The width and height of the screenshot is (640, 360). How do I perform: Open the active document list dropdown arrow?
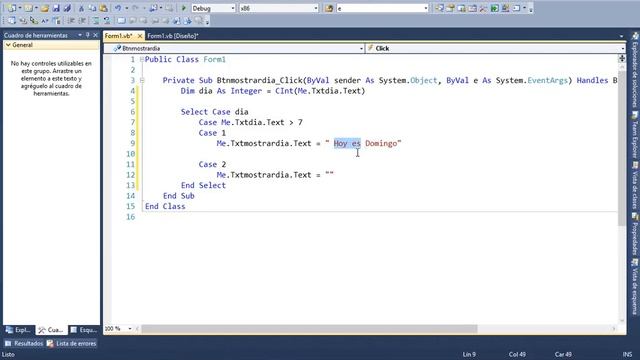[621, 36]
